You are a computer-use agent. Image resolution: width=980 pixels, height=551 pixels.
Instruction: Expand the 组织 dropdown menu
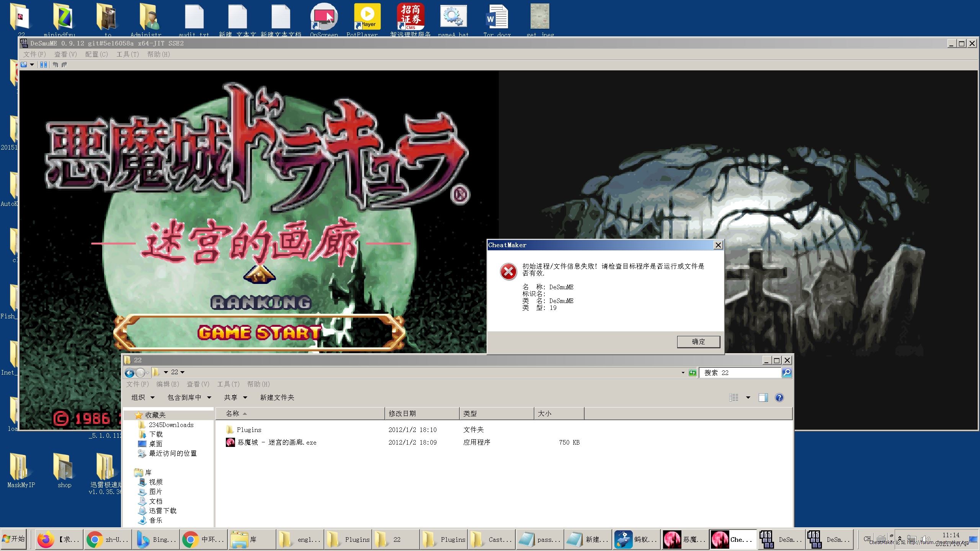click(x=143, y=398)
